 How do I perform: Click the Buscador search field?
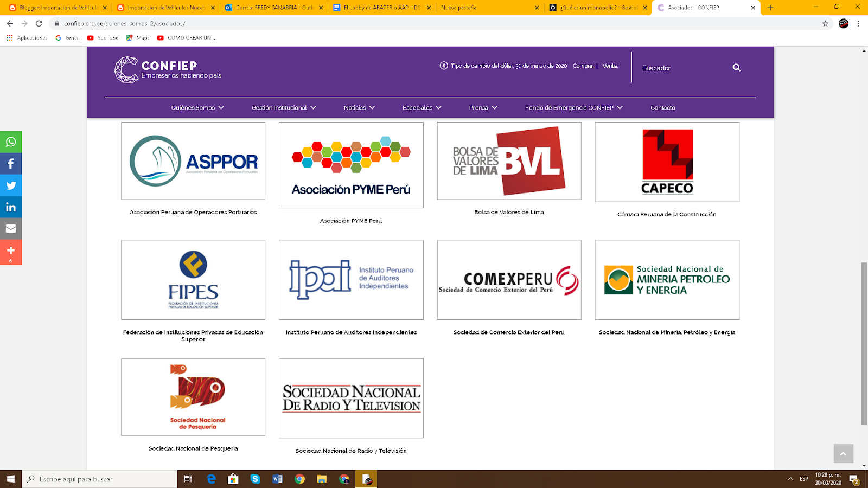(x=684, y=68)
